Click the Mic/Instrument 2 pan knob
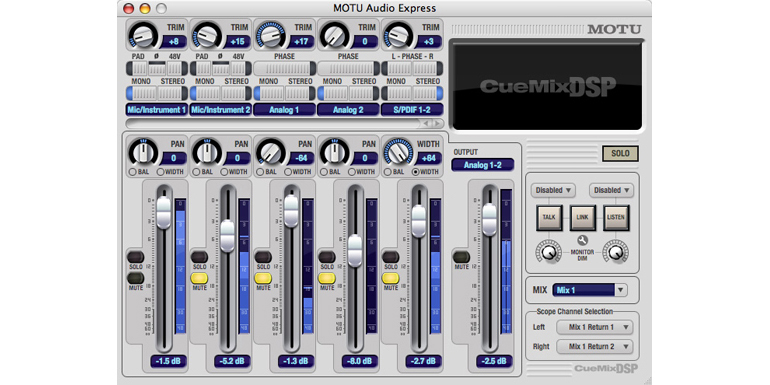770x385 pixels. pyautogui.click(x=207, y=152)
